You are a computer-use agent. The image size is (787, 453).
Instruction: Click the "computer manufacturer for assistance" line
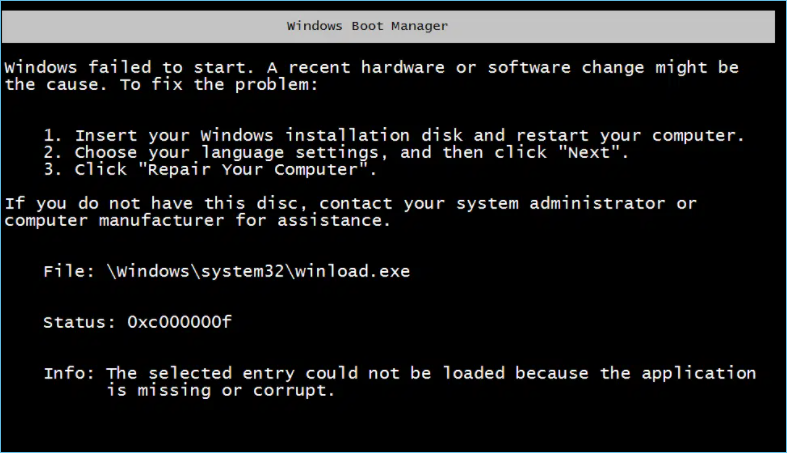[196, 220]
